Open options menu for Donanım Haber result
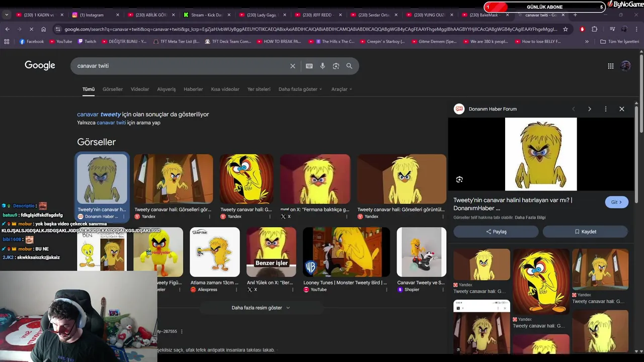This screenshot has width=644, height=362. (124, 217)
